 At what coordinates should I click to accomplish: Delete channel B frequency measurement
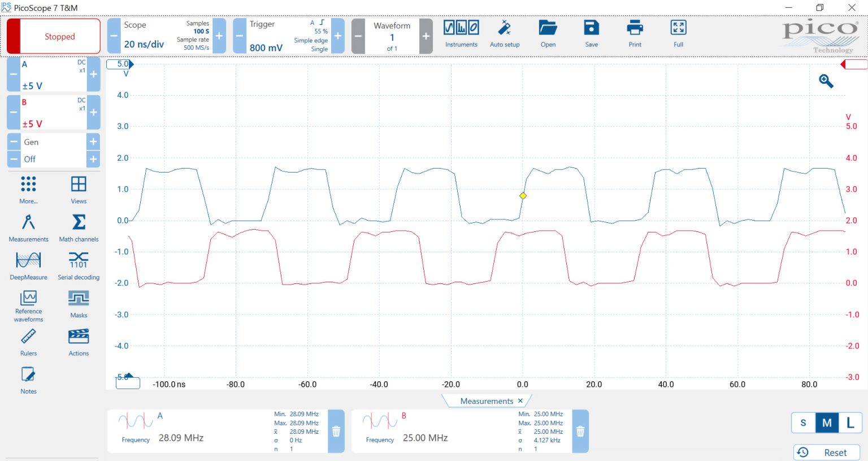[580, 432]
